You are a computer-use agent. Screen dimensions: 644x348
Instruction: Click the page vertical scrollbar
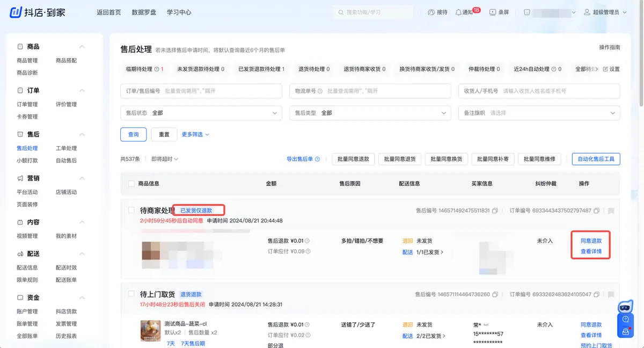click(x=641, y=54)
